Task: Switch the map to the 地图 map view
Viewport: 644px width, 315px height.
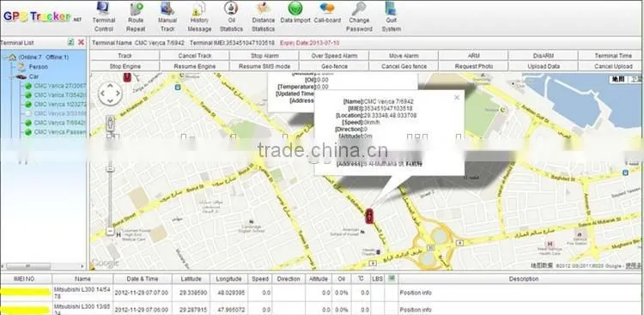Action: click(617, 79)
